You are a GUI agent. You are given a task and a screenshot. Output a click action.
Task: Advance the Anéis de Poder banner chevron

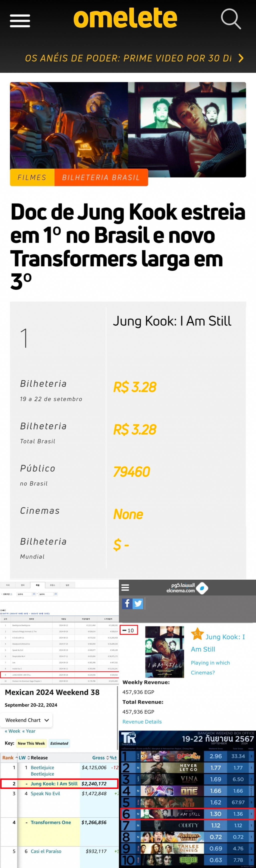click(241, 58)
